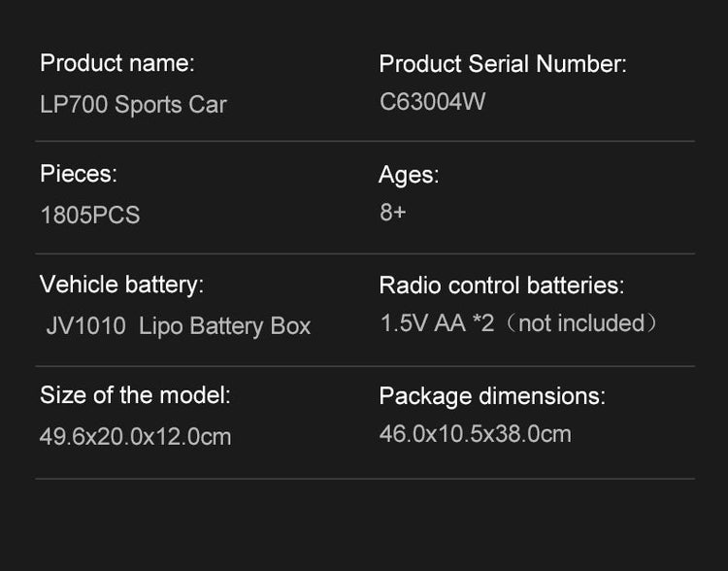The image size is (728, 571).
Task: Click the "Vehicle battery:" label
Action: [121, 285]
